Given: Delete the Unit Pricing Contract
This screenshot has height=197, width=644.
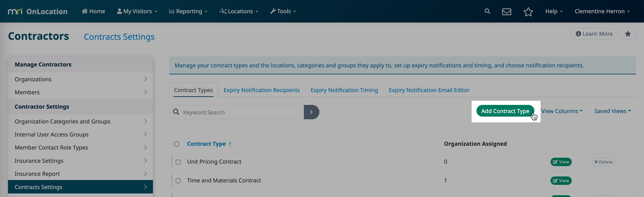Looking at the screenshot, I should click(604, 162).
